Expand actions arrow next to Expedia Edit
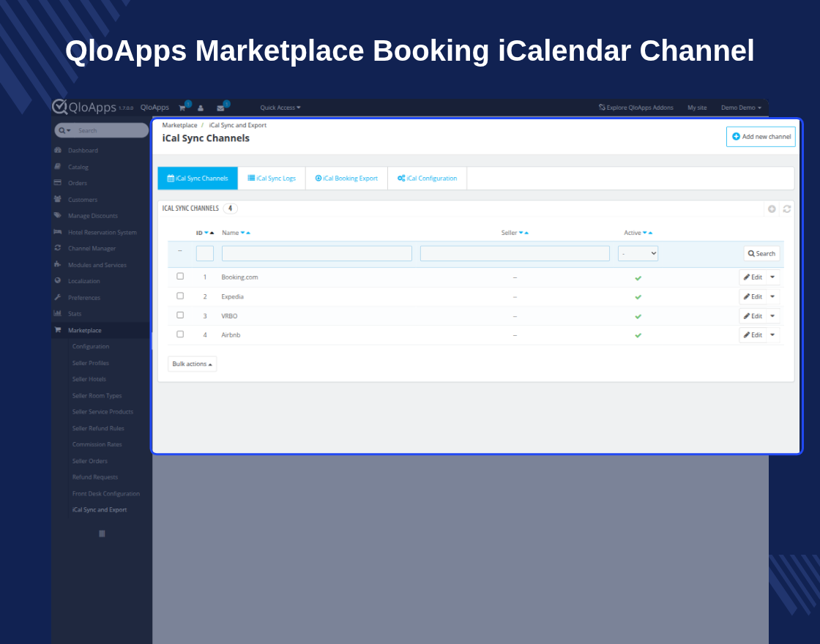The image size is (820, 644). pyautogui.click(x=772, y=296)
